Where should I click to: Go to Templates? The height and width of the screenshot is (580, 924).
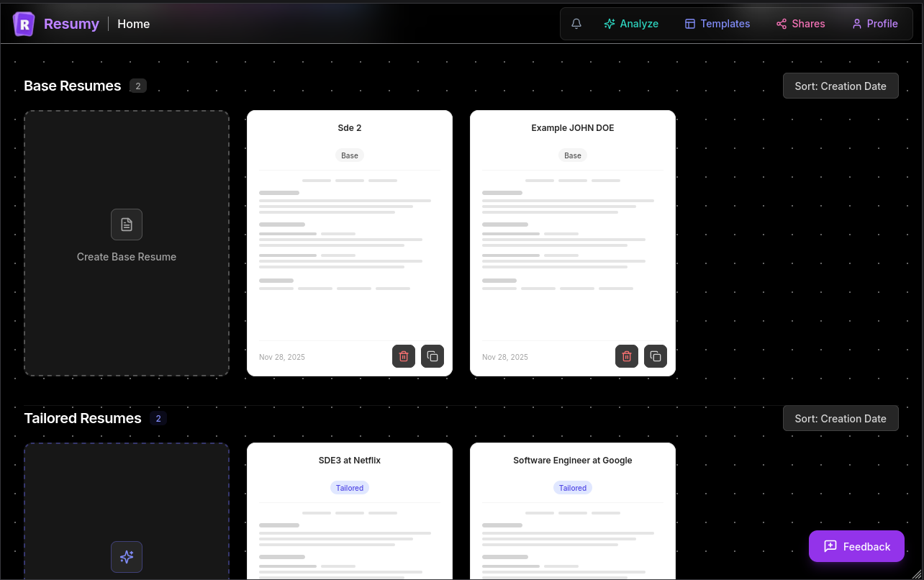(x=717, y=24)
